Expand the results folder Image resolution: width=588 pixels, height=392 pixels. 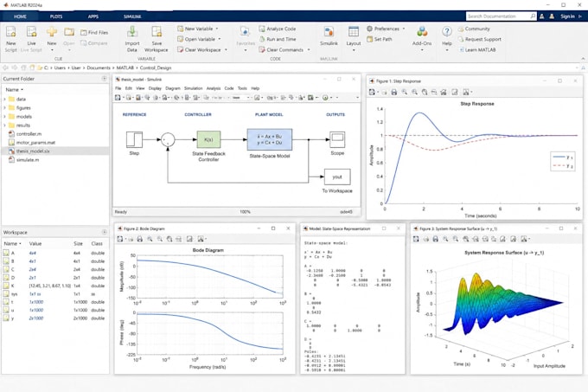point(5,125)
